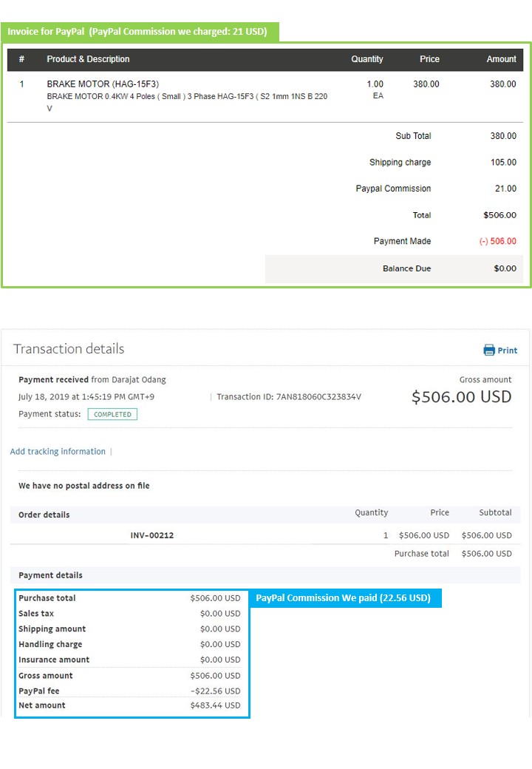Viewport: 532px width, 769px height.
Task: Click the Payment details section header
Action: pos(50,575)
